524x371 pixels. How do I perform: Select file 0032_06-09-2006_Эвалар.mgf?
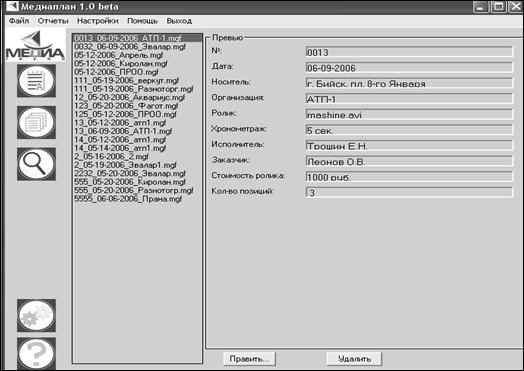[130, 47]
